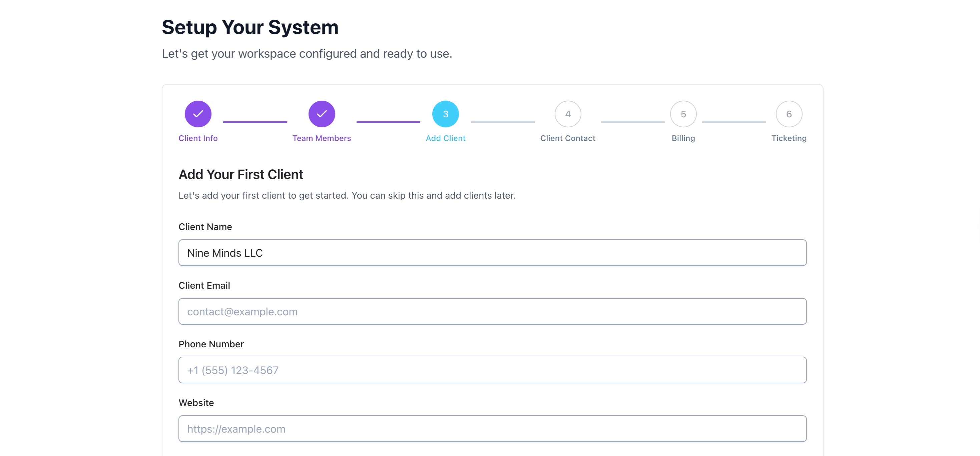
Task: Click the first purple checkmark in the stepper
Action: pyautogui.click(x=198, y=114)
